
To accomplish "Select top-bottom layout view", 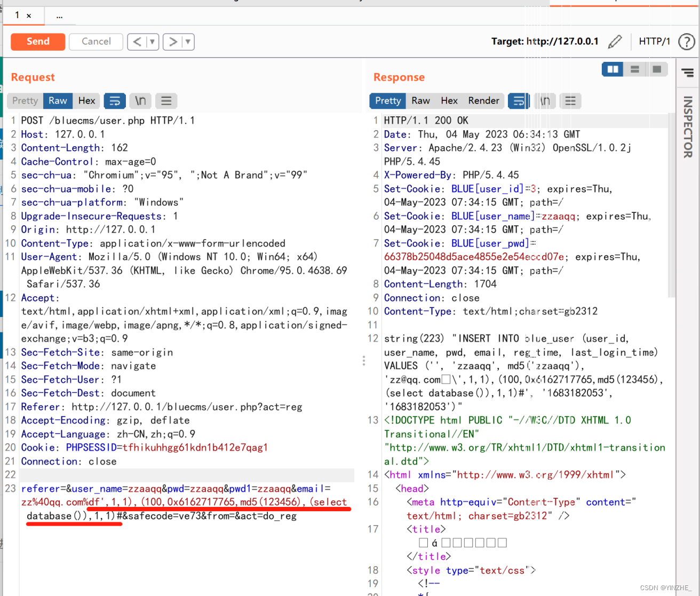I will tap(635, 69).
